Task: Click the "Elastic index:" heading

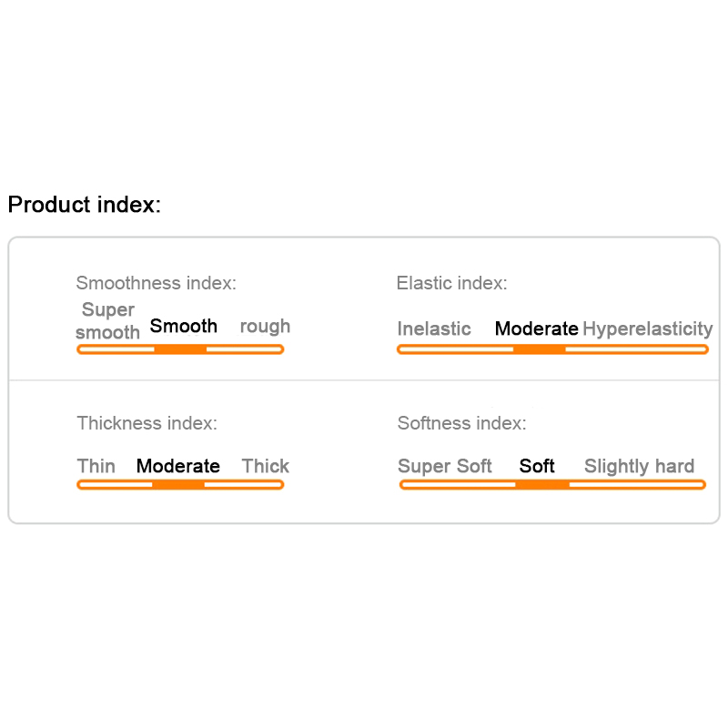Action: pos(451,283)
